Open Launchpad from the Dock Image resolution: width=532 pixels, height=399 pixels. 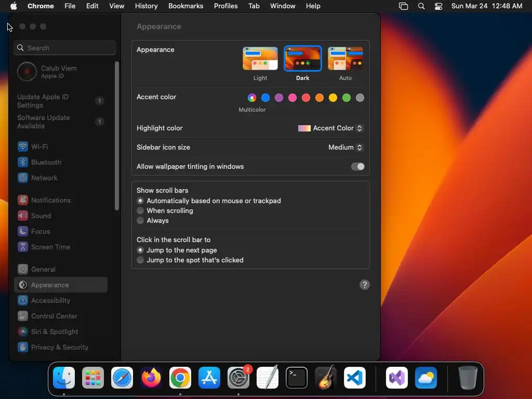93,378
